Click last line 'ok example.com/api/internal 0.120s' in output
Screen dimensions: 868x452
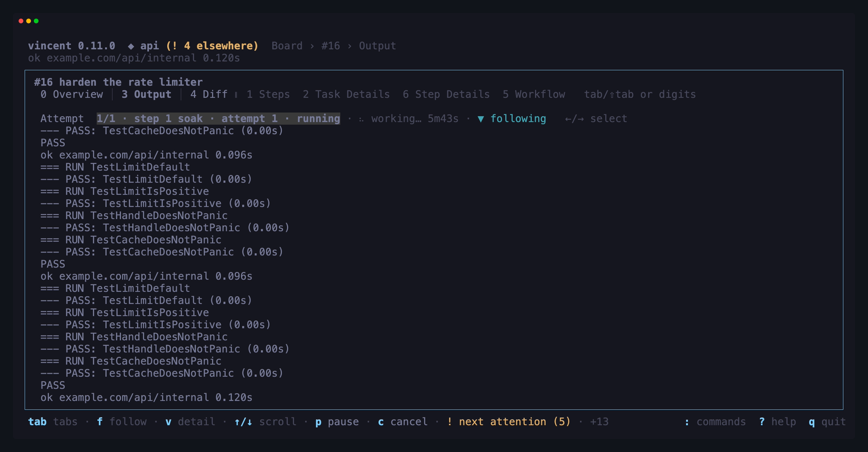click(x=146, y=397)
